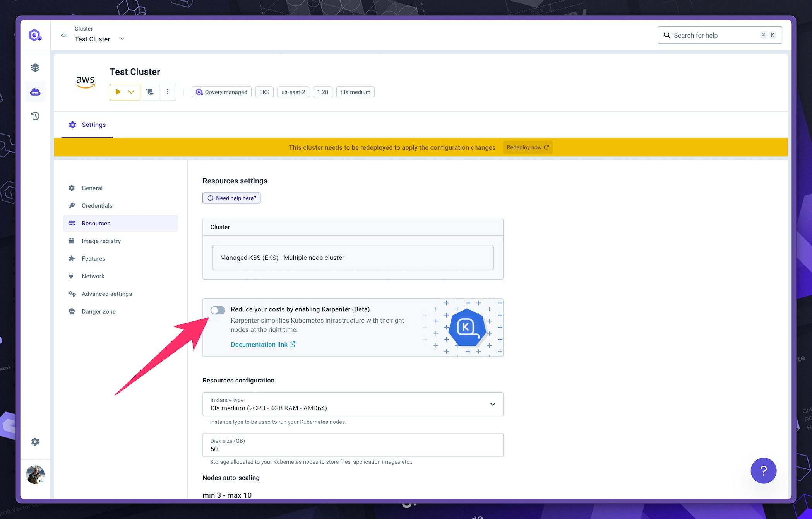The image size is (812, 519).
Task: Click the min 3 - max 10 text
Action: point(227,495)
